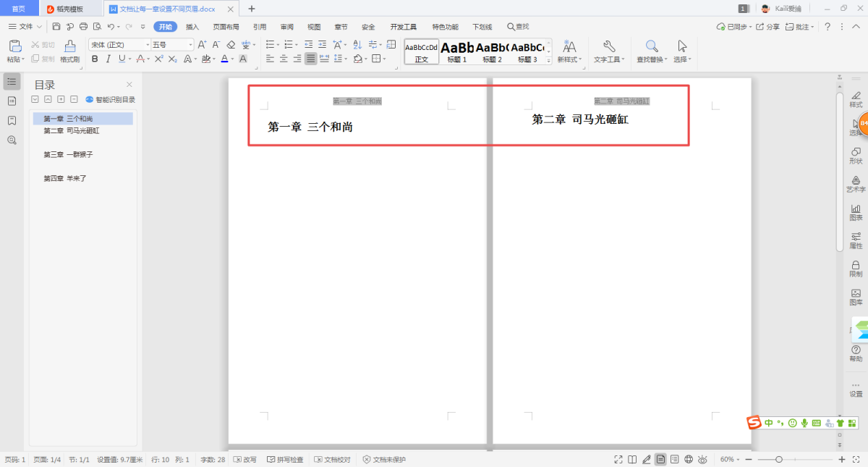The image size is (868, 467).
Task: Collapse the ribbon with chevron arrow
Action: [x=856, y=27]
